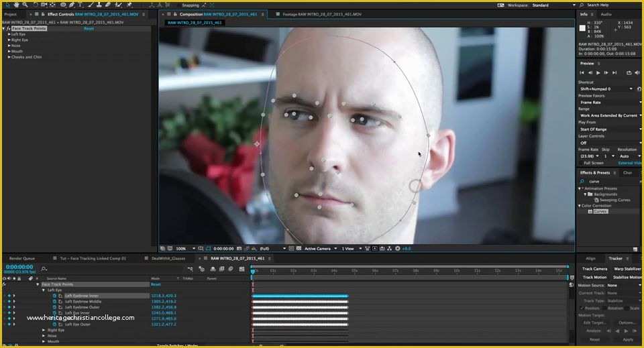Select the Ellipse shape tool
Screen dimensions: 644x348
tap(63, 5)
